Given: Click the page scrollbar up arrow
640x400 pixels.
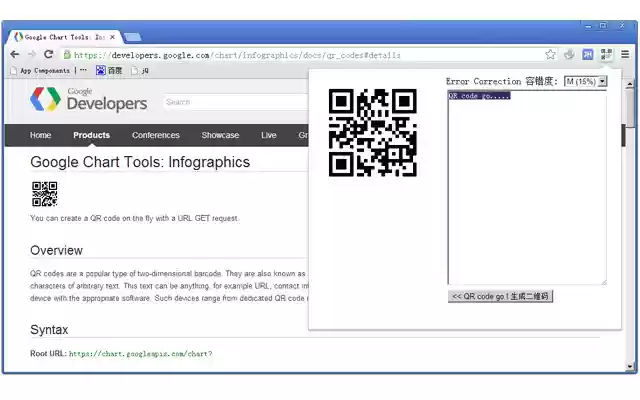Looking at the screenshot, I should 629,84.
